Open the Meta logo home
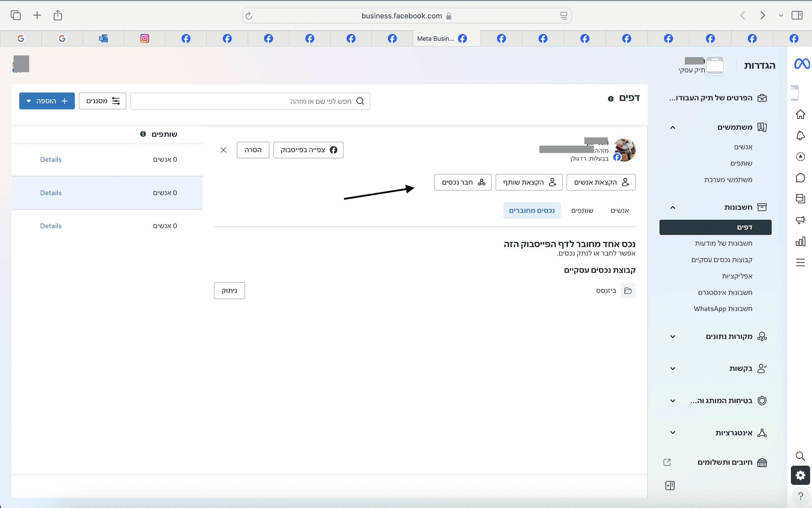Image resolution: width=812 pixels, height=508 pixels. [801, 64]
